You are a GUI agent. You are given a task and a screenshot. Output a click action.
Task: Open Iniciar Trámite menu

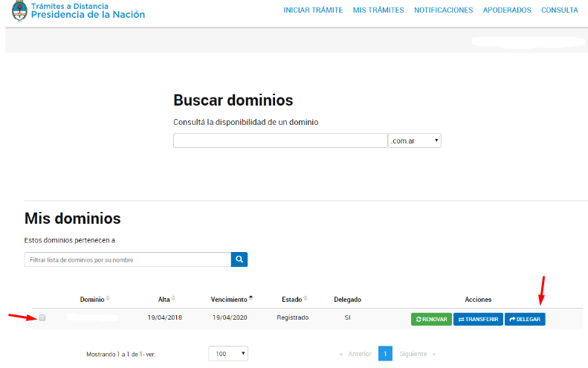[x=313, y=10]
